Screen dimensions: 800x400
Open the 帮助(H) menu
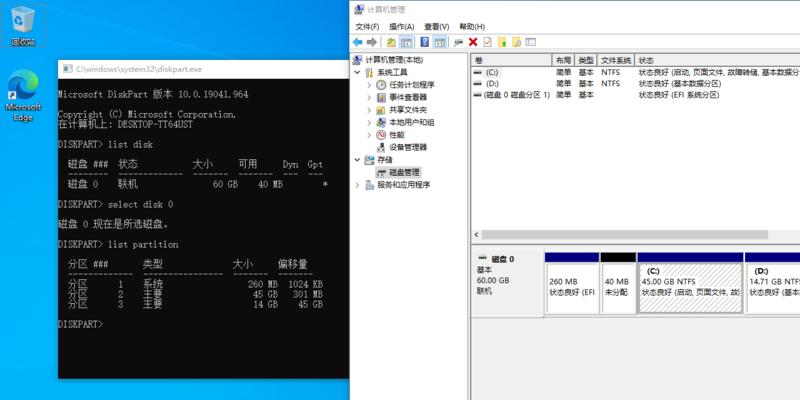(x=472, y=27)
